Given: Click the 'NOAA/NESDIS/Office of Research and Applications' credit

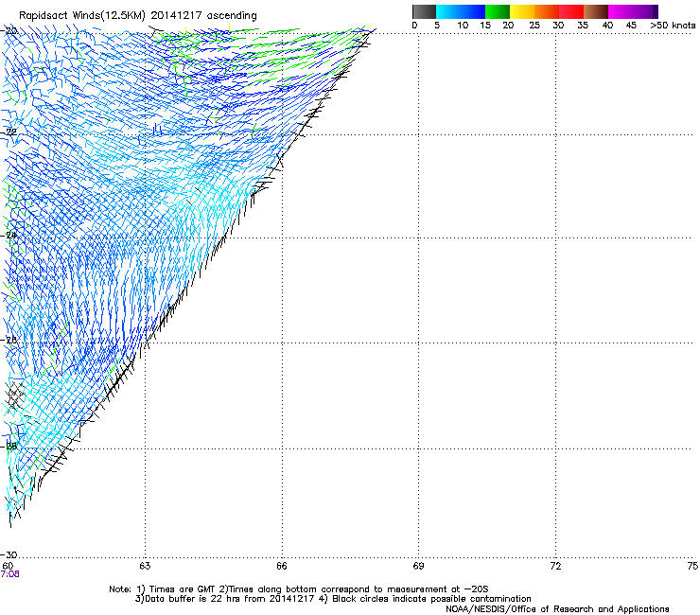Looking at the screenshot, I should (557, 609).
